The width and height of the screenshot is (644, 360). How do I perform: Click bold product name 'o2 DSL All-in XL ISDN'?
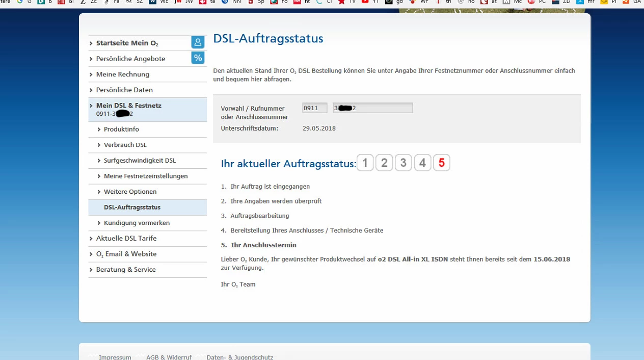tap(413, 259)
